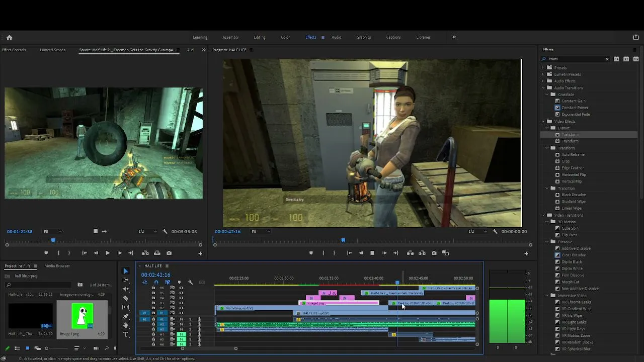Viewport: 644px width, 362px height.
Task: Open Source monitor Fit zoom dropdown
Action: coord(52,231)
